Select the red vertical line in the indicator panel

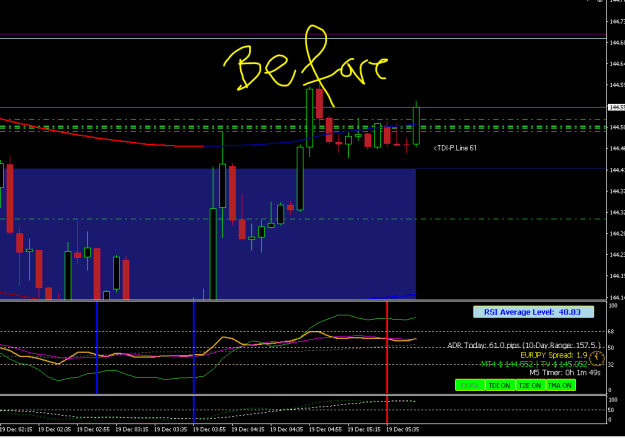coord(387,362)
